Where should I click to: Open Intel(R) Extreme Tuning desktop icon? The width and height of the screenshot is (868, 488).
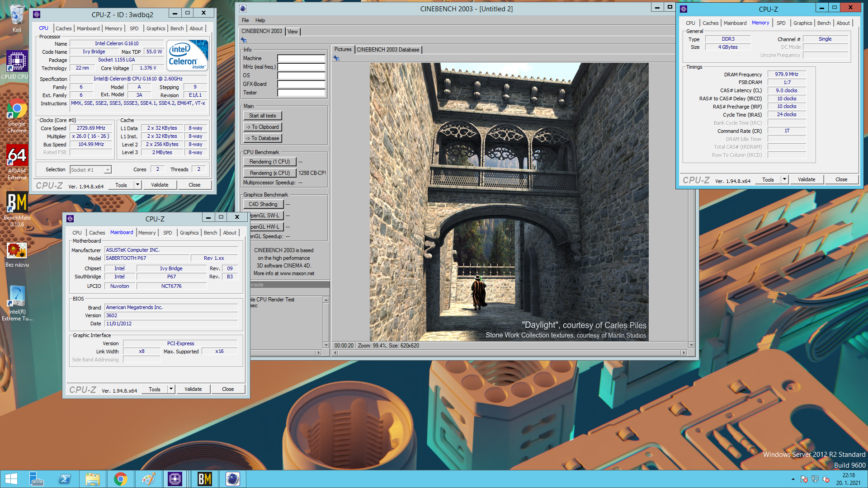(17, 303)
